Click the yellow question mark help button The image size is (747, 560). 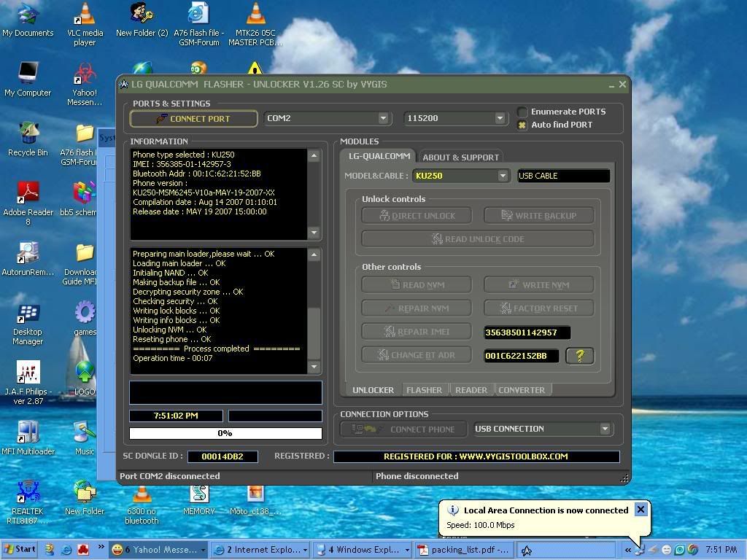click(x=580, y=356)
